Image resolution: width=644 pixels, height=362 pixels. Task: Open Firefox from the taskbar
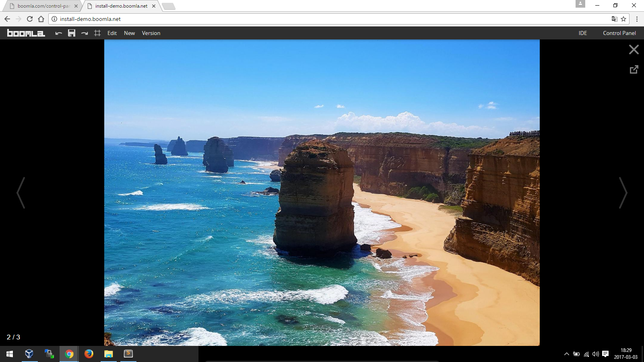89,354
